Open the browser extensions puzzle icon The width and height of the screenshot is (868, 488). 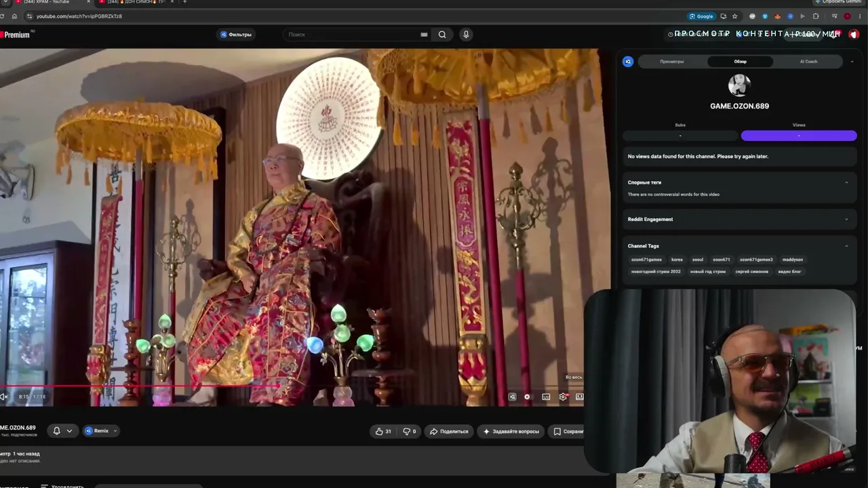(816, 16)
